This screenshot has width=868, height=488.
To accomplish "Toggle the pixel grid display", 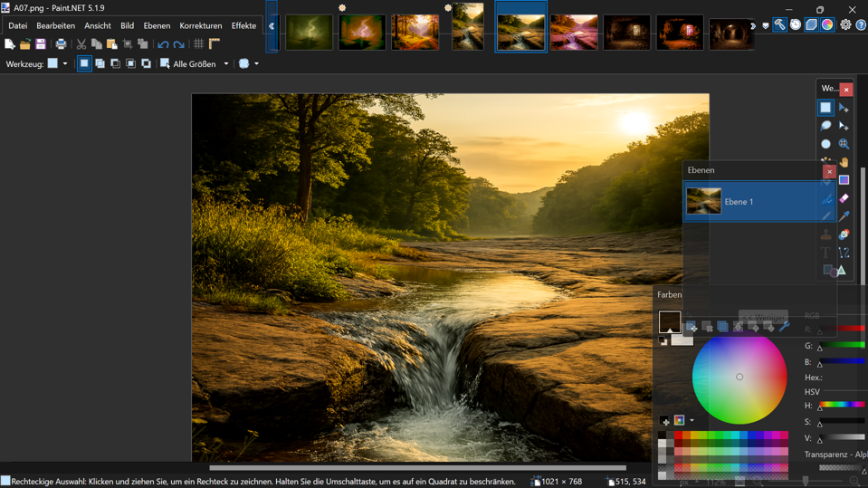I will tap(198, 44).
